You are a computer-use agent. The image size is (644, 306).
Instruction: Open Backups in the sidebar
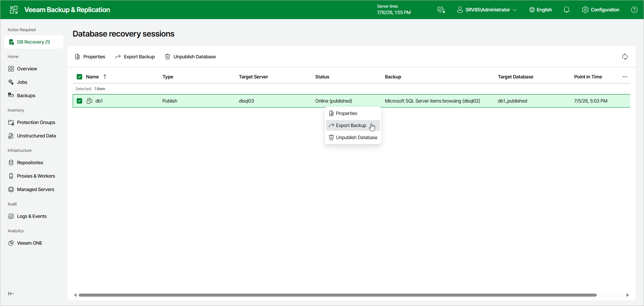click(x=34, y=96)
